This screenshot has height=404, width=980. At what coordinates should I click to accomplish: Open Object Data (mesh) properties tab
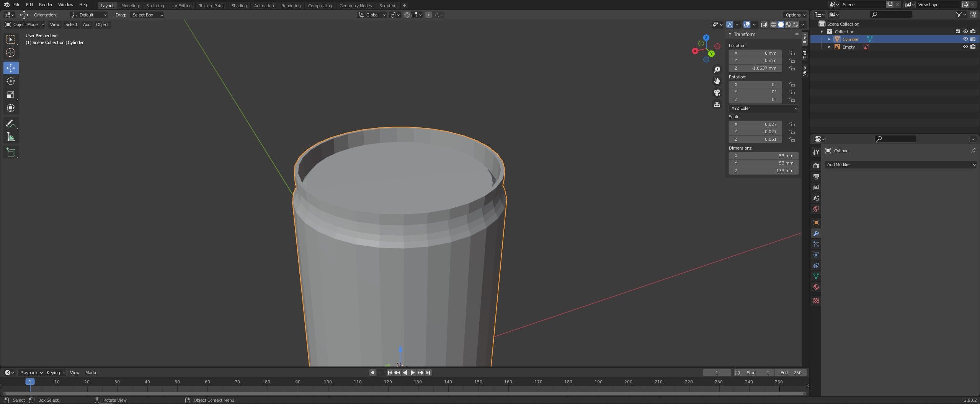(x=816, y=276)
